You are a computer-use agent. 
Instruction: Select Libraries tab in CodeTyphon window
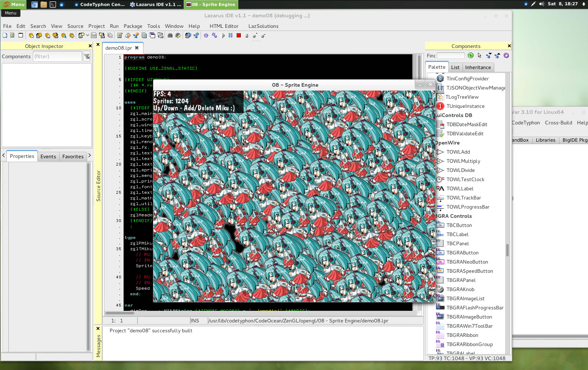(x=545, y=140)
